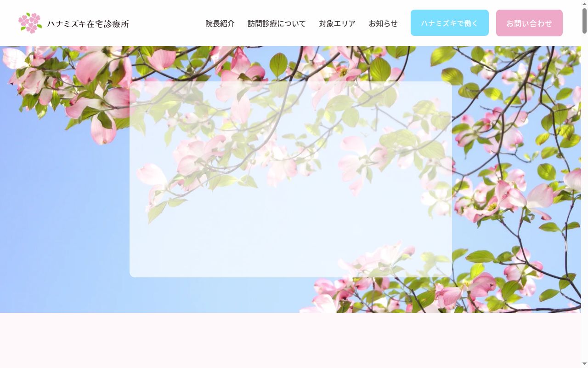
Task: Open the お知らせ menu item
Action: tap(384, 23)
